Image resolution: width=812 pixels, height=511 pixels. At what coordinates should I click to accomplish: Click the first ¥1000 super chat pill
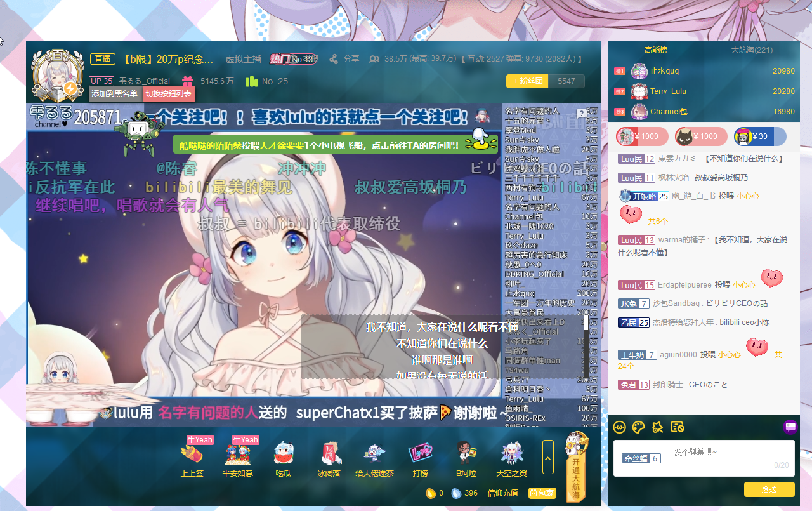(643, 136)
